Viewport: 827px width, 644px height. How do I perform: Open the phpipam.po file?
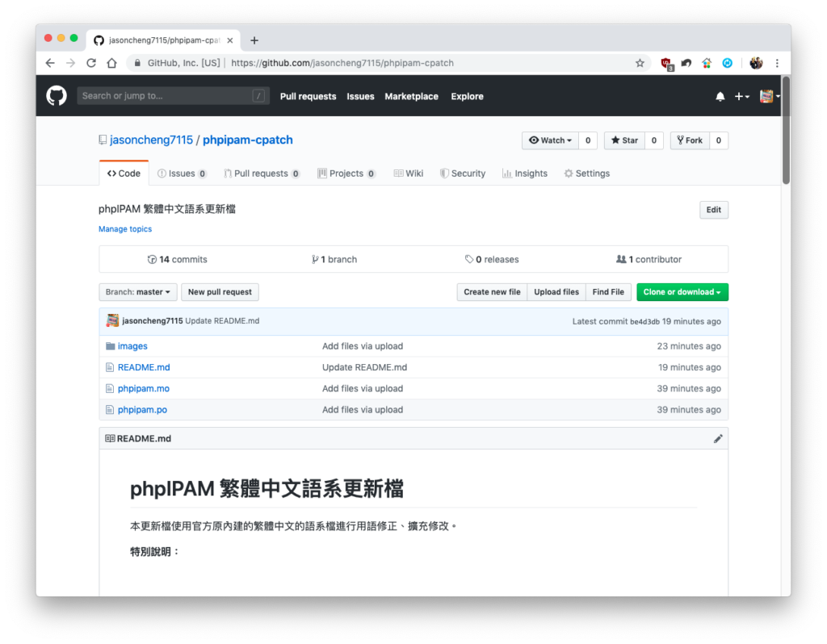(142, 409)
